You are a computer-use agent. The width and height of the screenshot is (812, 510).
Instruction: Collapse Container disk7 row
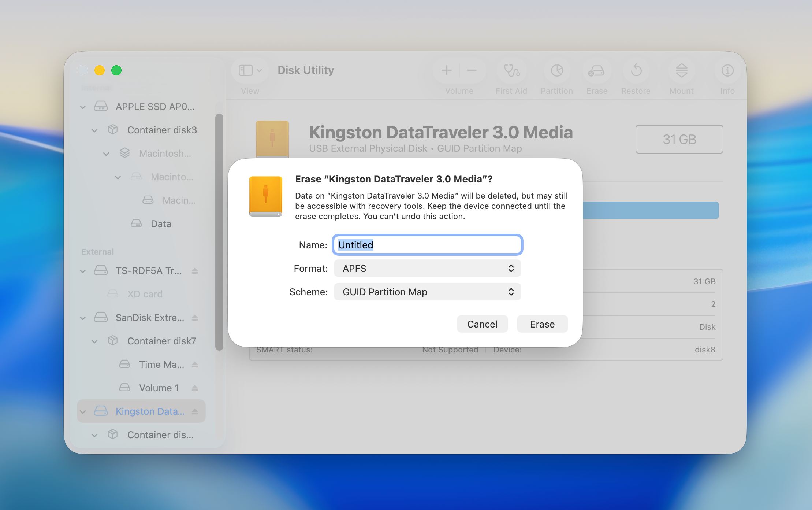point(94,341)
